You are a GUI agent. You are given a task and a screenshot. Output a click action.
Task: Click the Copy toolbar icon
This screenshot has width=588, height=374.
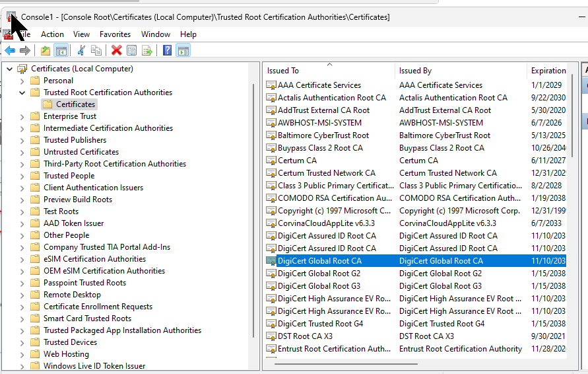point(96,50)
